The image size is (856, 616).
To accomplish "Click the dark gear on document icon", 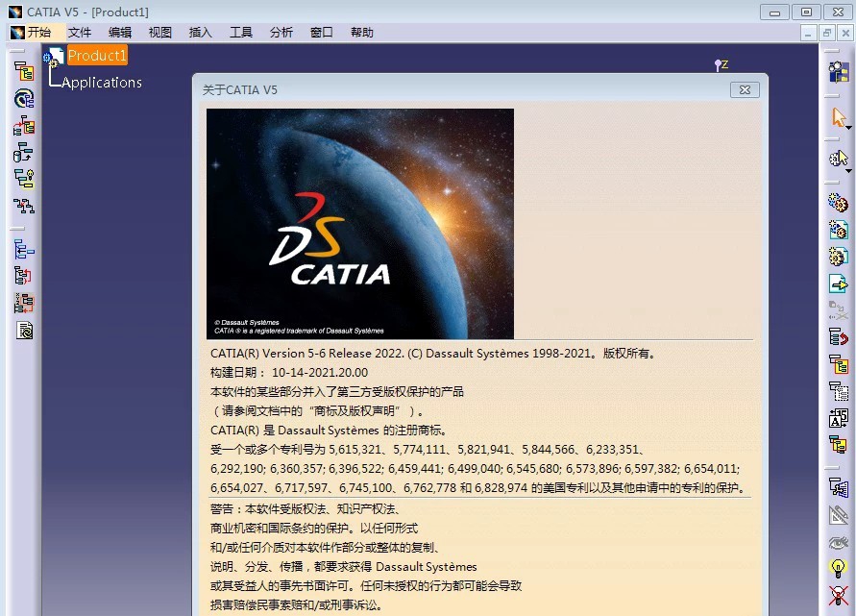I will point(839,257).
